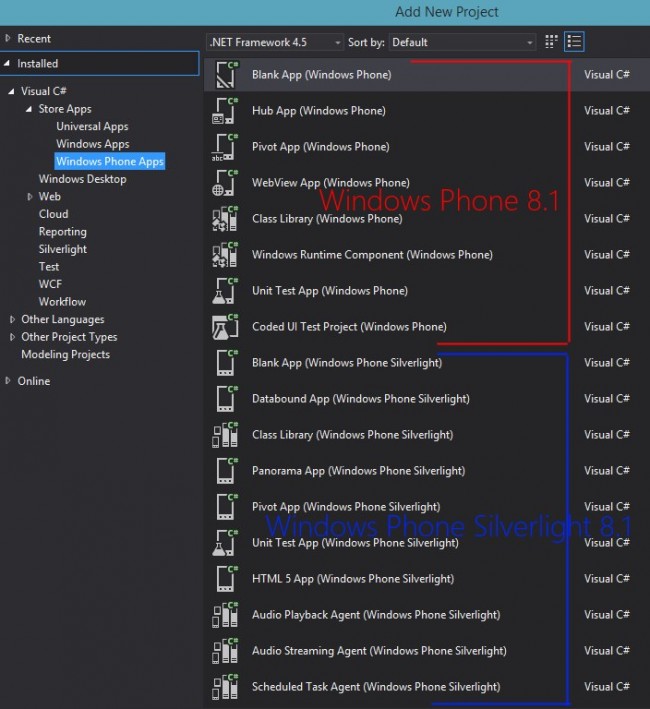Switch to small icons grid view
This screenshot has width=650, height=709.
coord(551,42)
